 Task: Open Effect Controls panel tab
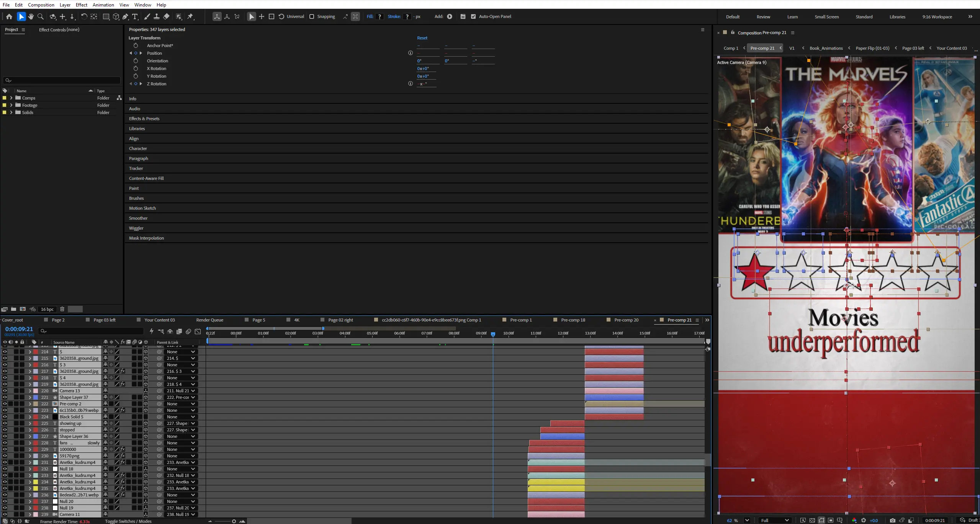click(x=59, y=29)
